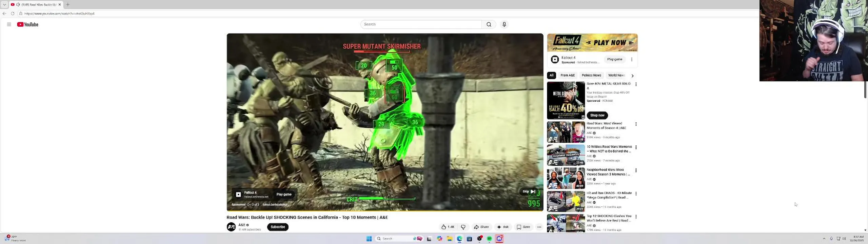The image size is (868, 244).
Task: Go back with the browser back arrow
Action: click(4, 14)
